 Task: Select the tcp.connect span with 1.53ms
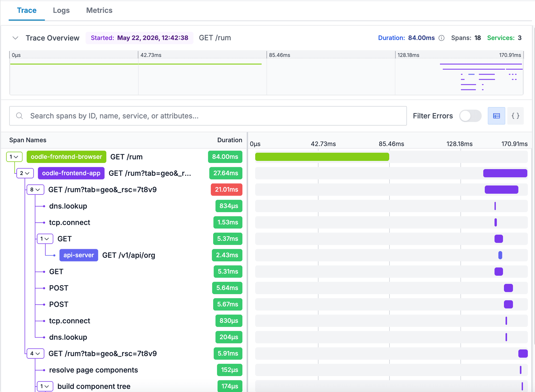(x=69, y=223)
